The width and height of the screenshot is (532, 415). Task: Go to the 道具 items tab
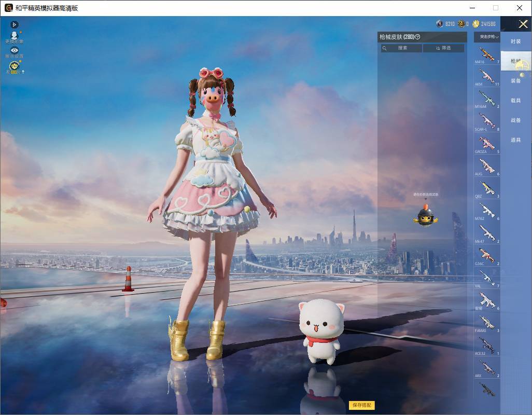tap(516, 140)
